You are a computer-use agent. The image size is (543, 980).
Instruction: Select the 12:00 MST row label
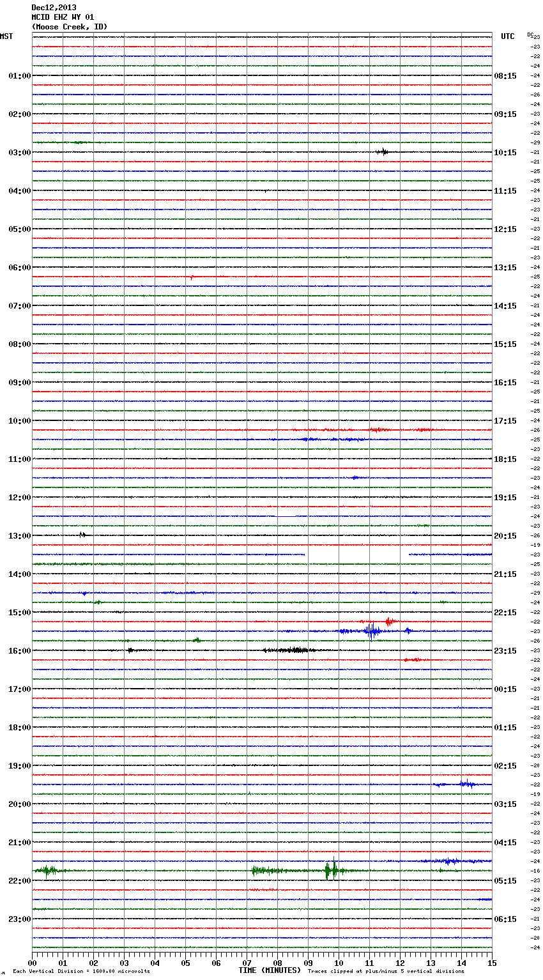(20, 498)
